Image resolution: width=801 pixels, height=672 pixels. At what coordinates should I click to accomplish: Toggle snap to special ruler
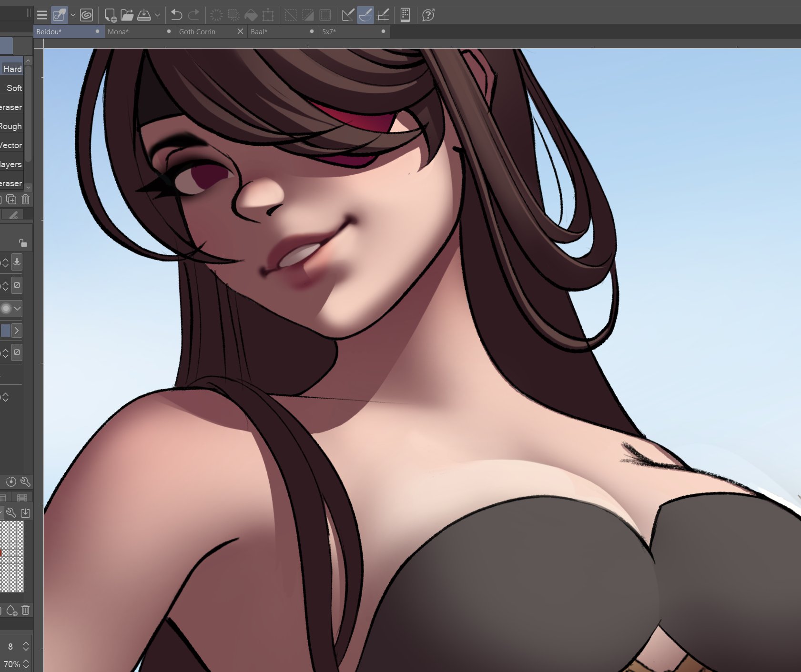point(365,15)
